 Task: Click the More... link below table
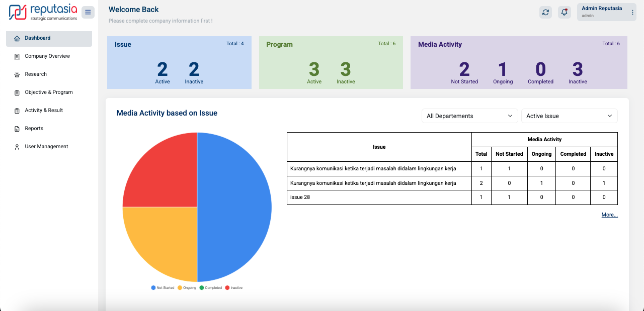click(x=609, y=215)
